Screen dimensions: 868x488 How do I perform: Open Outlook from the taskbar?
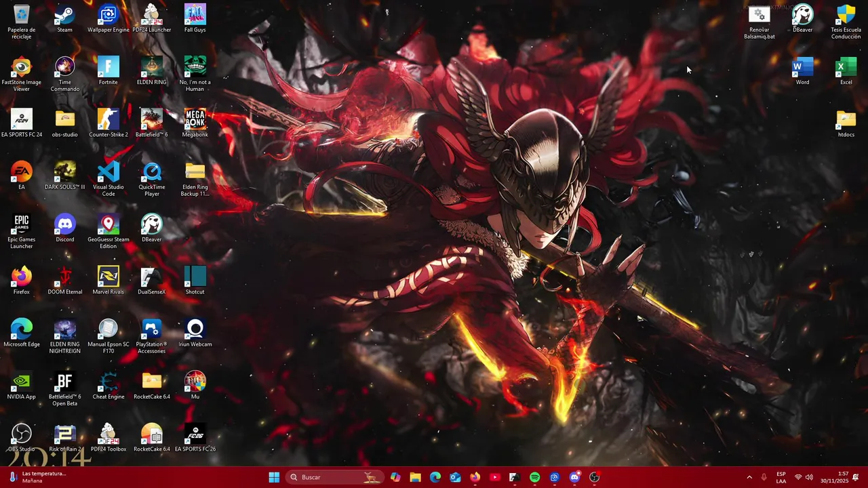(x=455, y=477)
